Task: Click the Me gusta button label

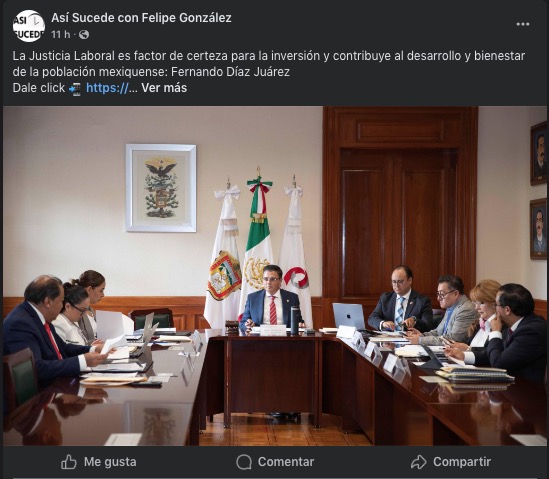Action: (110, 462)
